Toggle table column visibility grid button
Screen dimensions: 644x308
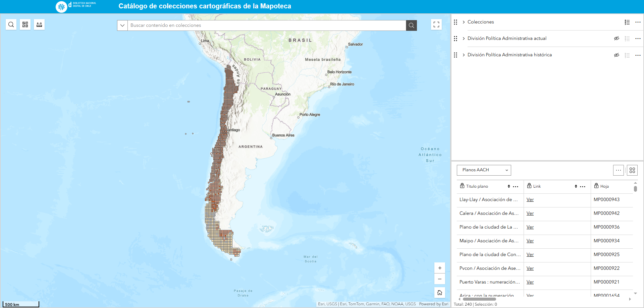click(632, 170)
